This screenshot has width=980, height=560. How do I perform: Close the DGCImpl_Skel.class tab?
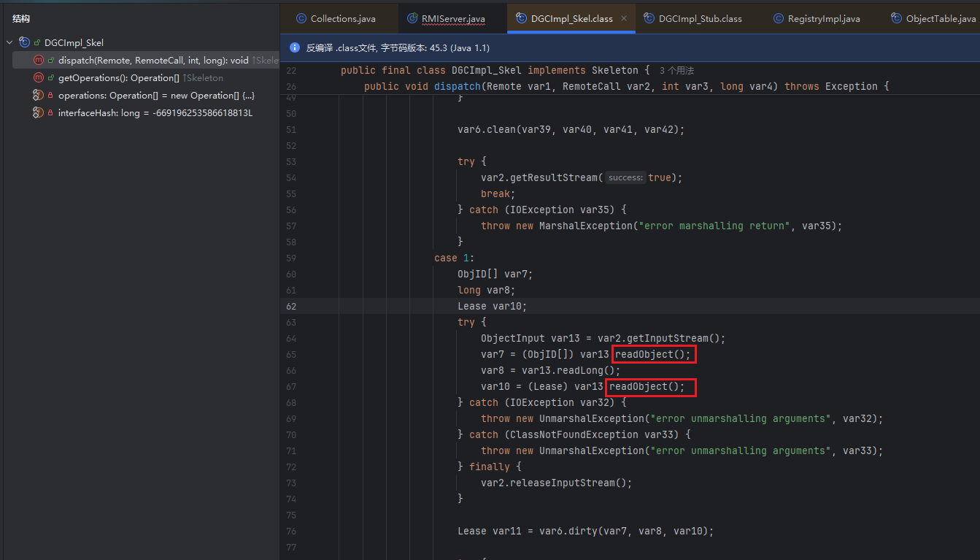point(624,18)
